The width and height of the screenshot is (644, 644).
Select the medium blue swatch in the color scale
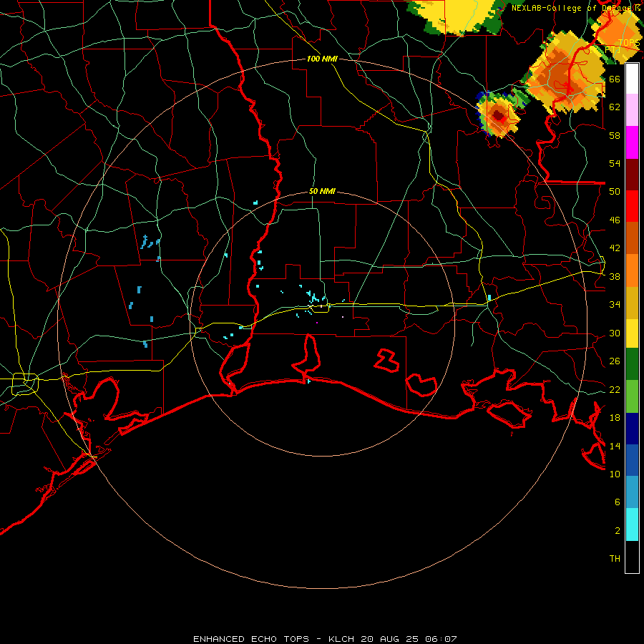click(x=632, y=460)
